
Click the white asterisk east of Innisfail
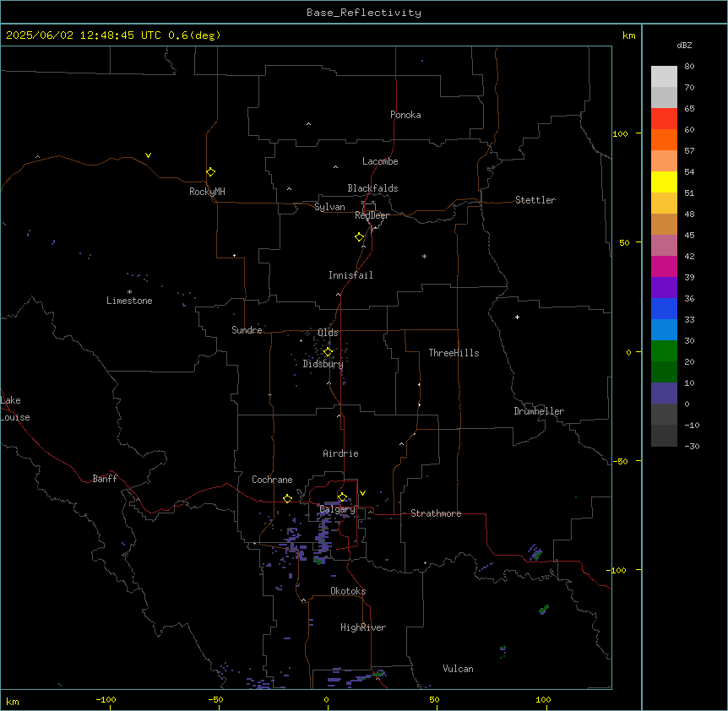click(424, 256)
